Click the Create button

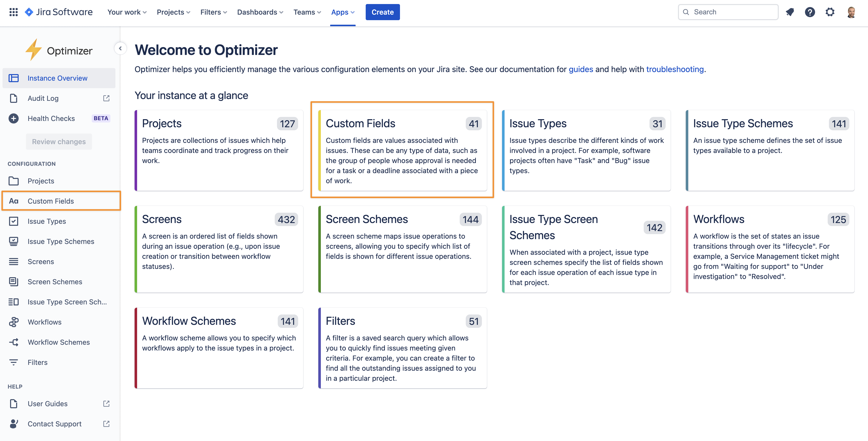tap(382, 12)
